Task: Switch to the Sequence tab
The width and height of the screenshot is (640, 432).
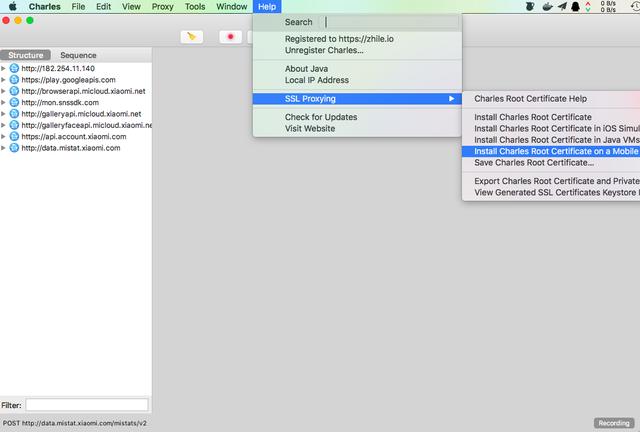Action: point(78,55)
